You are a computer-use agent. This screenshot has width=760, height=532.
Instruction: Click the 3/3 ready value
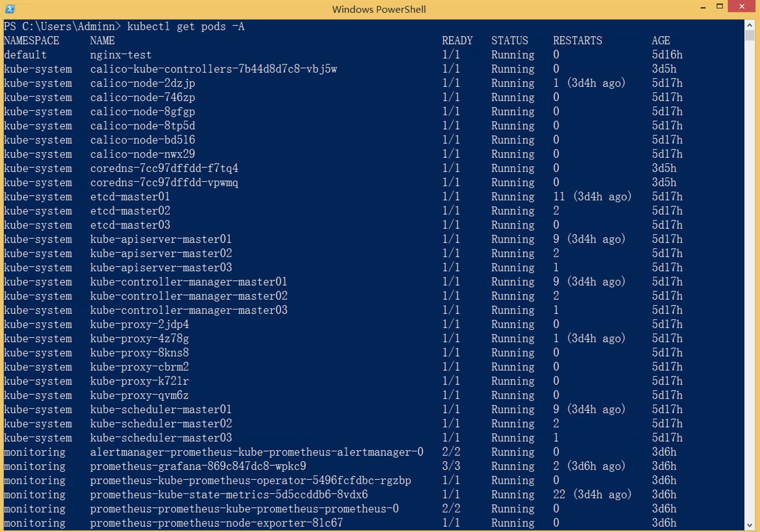click(451, 467)
